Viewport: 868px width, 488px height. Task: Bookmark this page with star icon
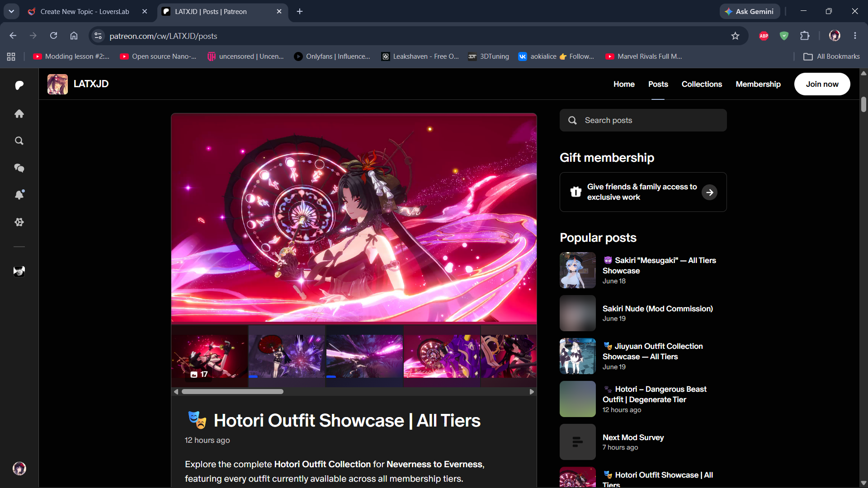click(735, 36)
